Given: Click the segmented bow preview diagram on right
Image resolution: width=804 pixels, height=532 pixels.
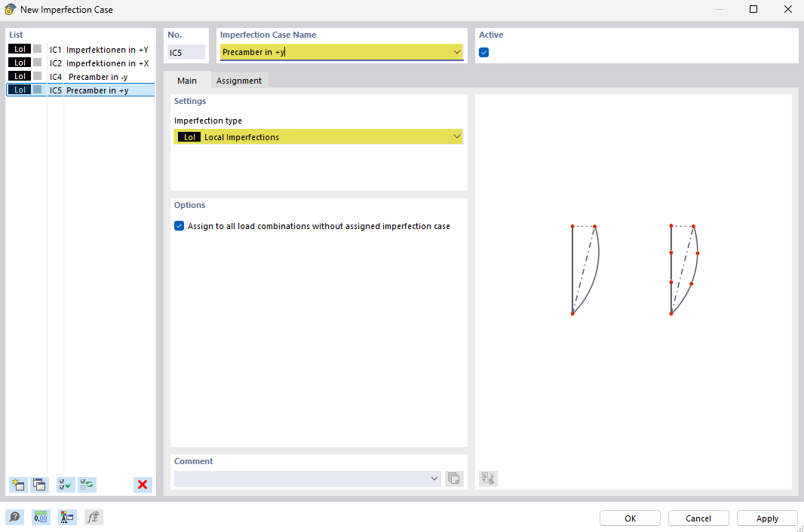Looking at the screenshot, I should click(684, 270).
